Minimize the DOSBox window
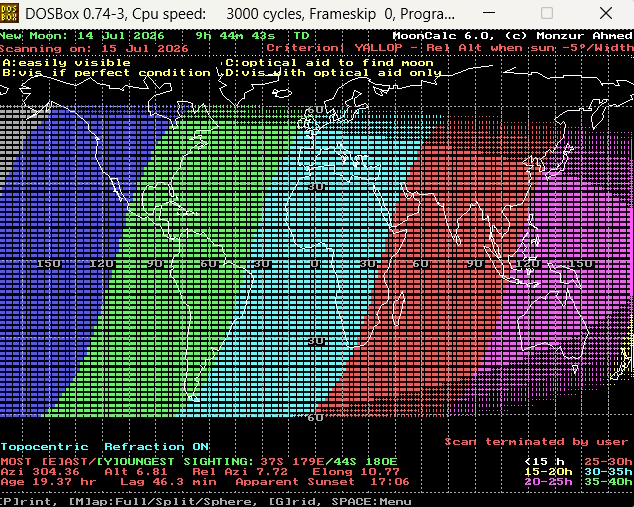Viewport: 634px width, 507px height. 489,13
